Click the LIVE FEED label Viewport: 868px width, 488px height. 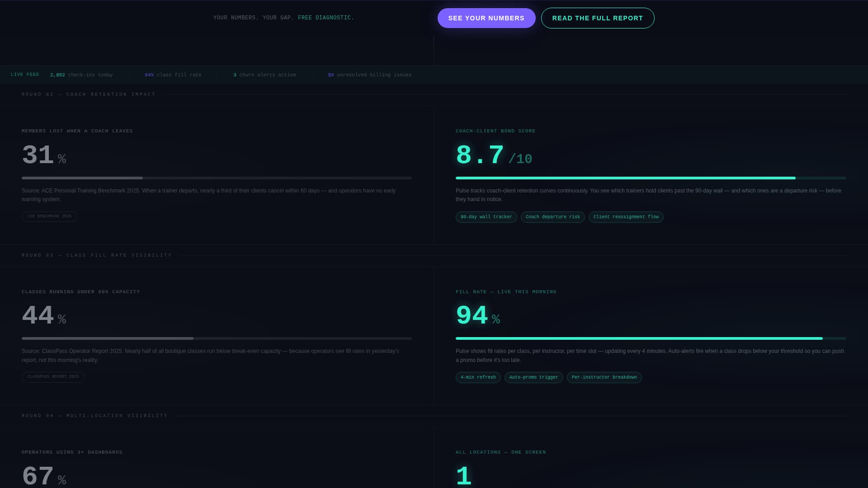click(25, 75)
